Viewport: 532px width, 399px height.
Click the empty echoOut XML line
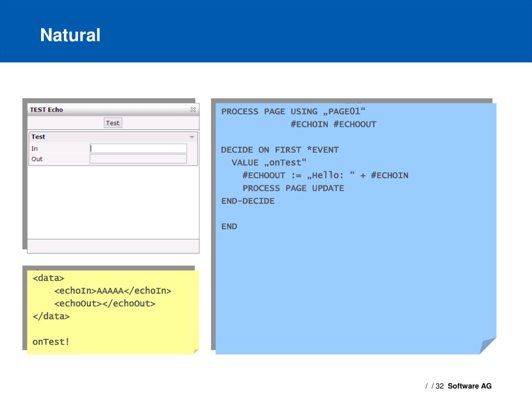point(104,303)
